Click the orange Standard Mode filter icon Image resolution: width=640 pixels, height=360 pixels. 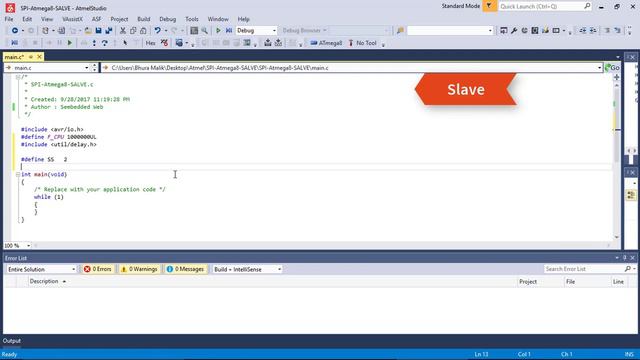[x=489, y=6]
